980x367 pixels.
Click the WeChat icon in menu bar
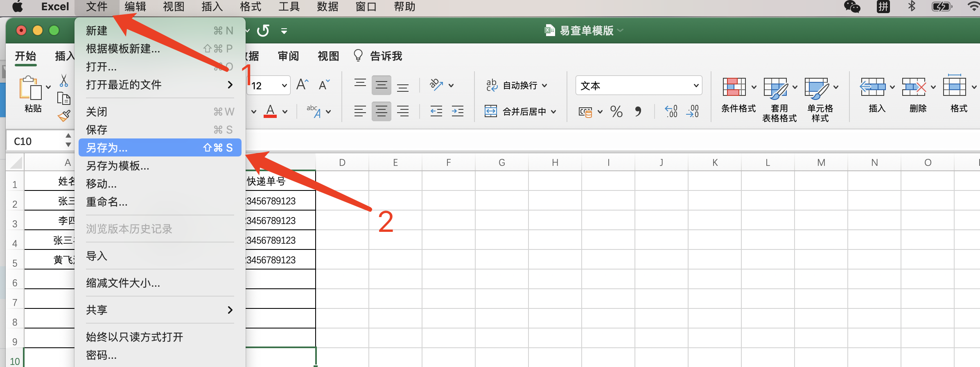pyautogui.click(x=852, y=7)
